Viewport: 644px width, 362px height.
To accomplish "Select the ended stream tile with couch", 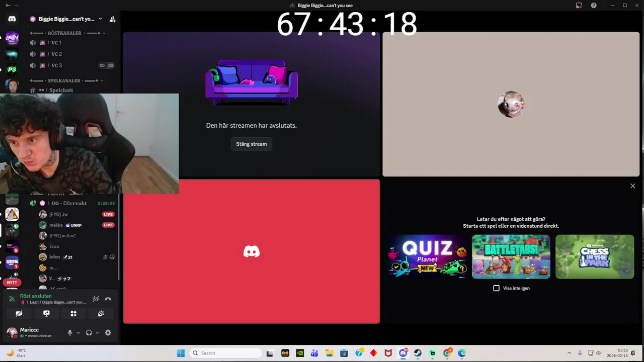I will (252, 104).
